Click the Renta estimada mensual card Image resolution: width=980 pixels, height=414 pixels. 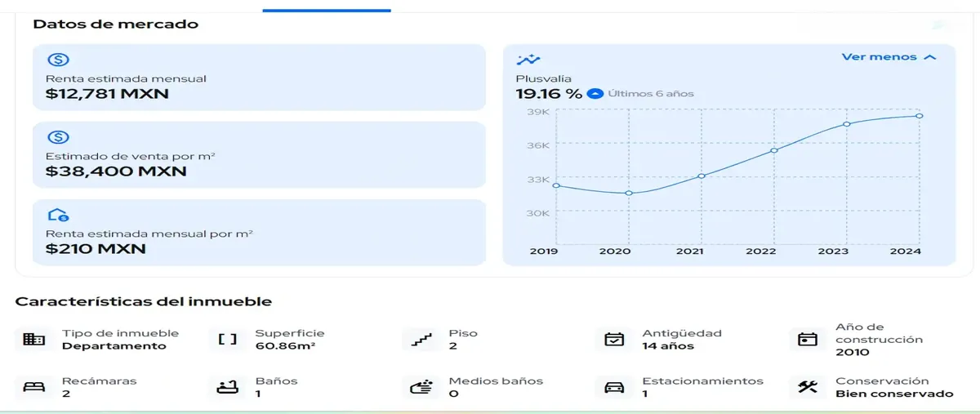259,78
